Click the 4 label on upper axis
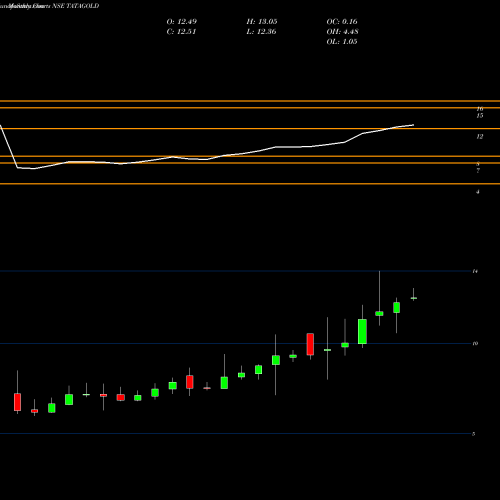The height and width of the screenshot is (500, 500). pos(478,192)
